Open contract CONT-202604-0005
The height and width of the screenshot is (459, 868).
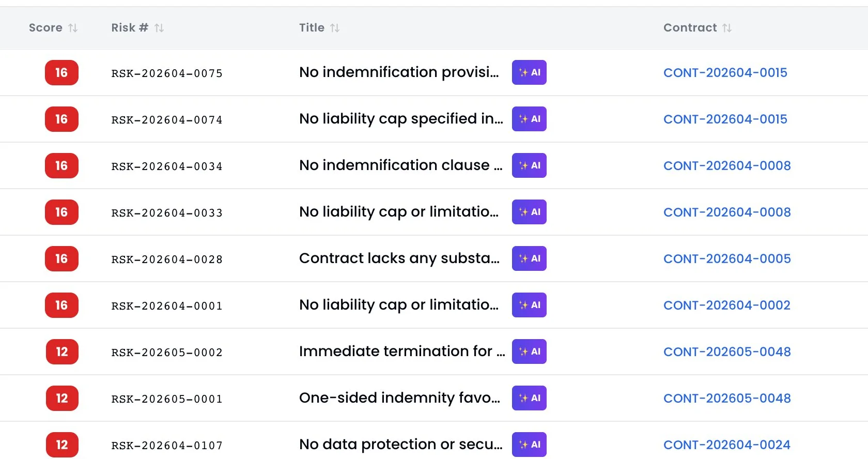coord(727,259)
